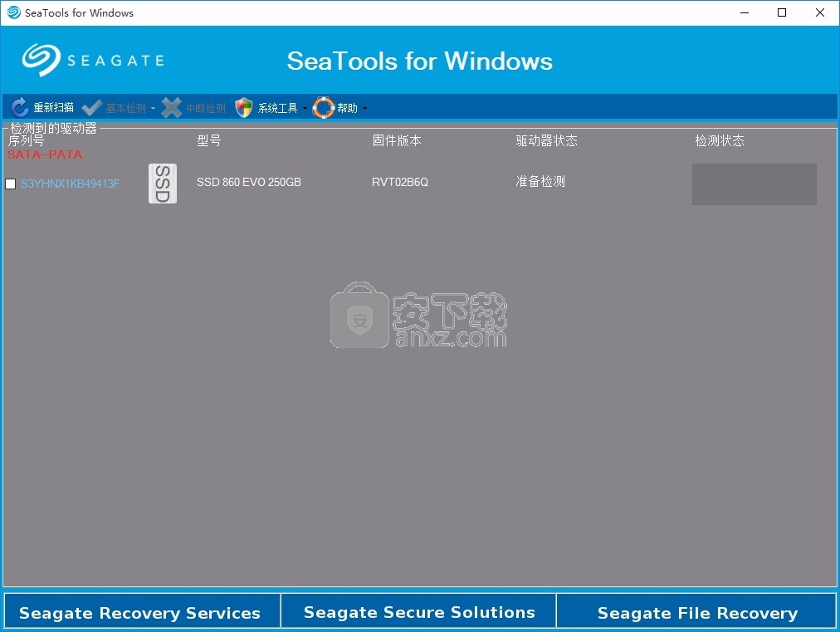This screenshot has width=840, height=632.
Task: Click the SSD drive type icon
Action: (163, 184)
